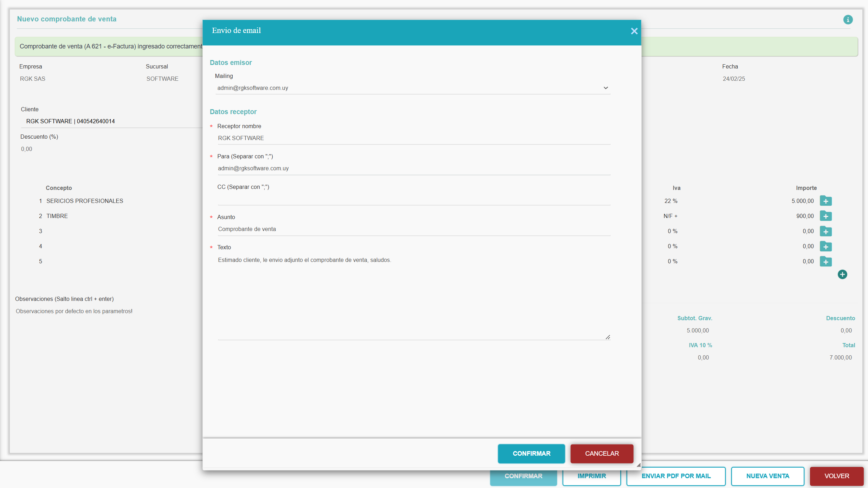Click the Asunto subject field
This screenshot has height=488, width=868.
pyautogui.click(x=413, y=229)
